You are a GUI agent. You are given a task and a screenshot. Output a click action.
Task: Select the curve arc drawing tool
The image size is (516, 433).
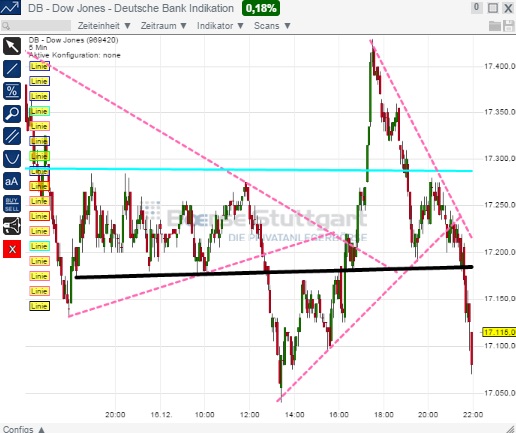[12, 159]
